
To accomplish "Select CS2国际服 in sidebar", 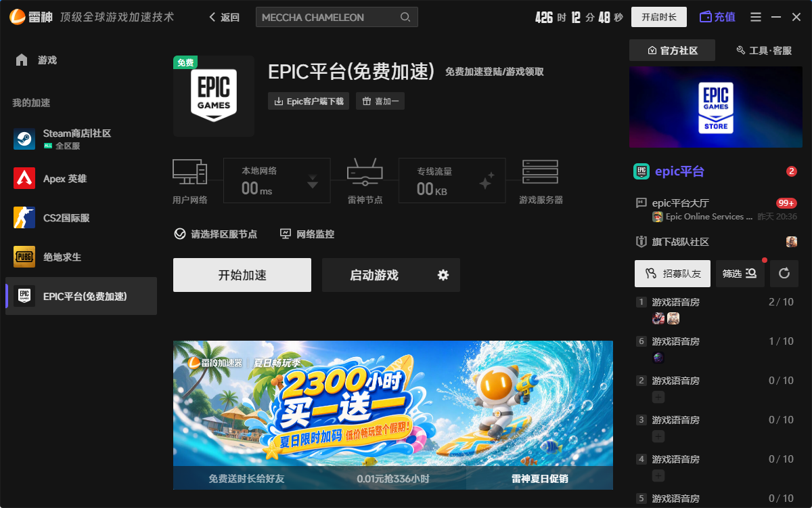I will pos(81,217).
